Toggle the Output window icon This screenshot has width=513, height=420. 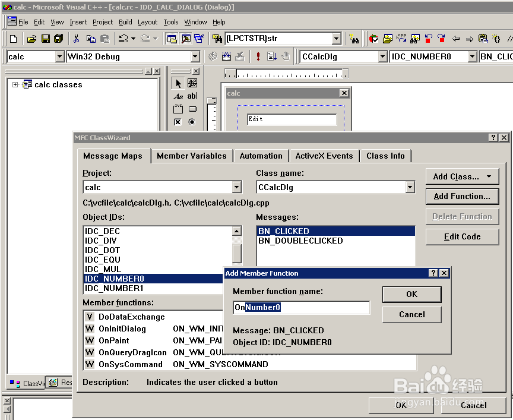coord(186,39)
